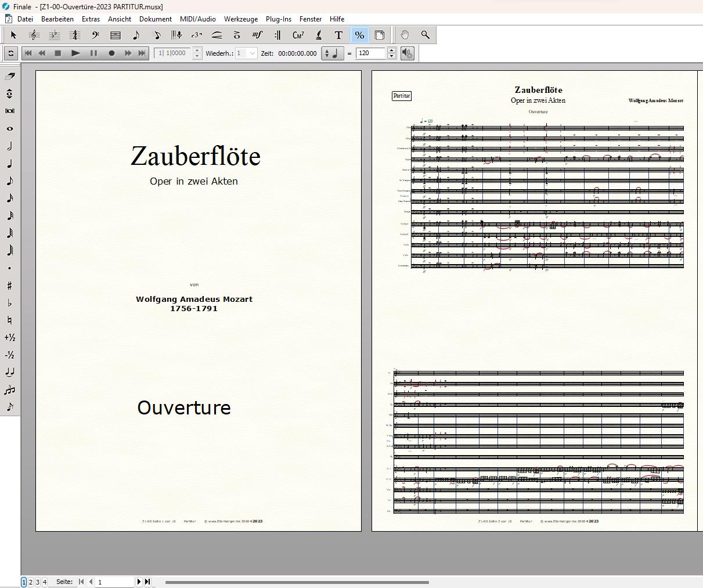This screenshot has height=588, width=703.
Task: Pick the quarter note duration
Action: [10, 164]
